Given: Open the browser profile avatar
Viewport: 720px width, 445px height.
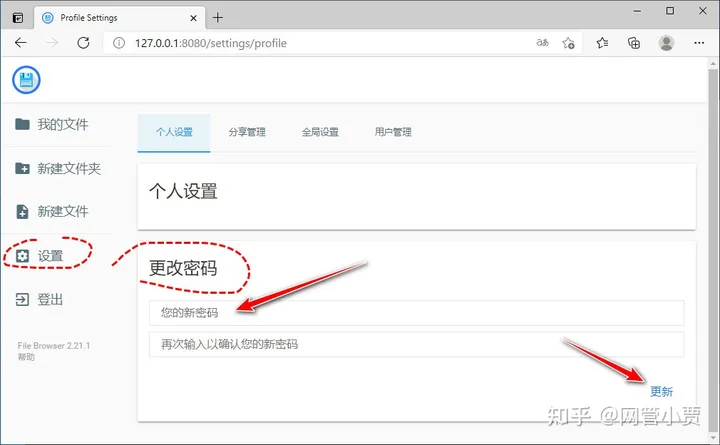Looking at the screenshot, I should [666, 43].
